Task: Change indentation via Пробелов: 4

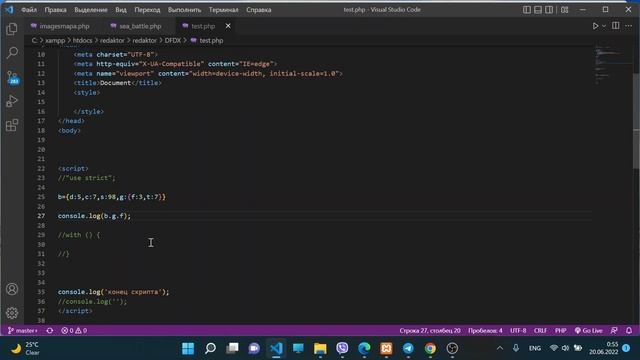Action: point(485,330)
